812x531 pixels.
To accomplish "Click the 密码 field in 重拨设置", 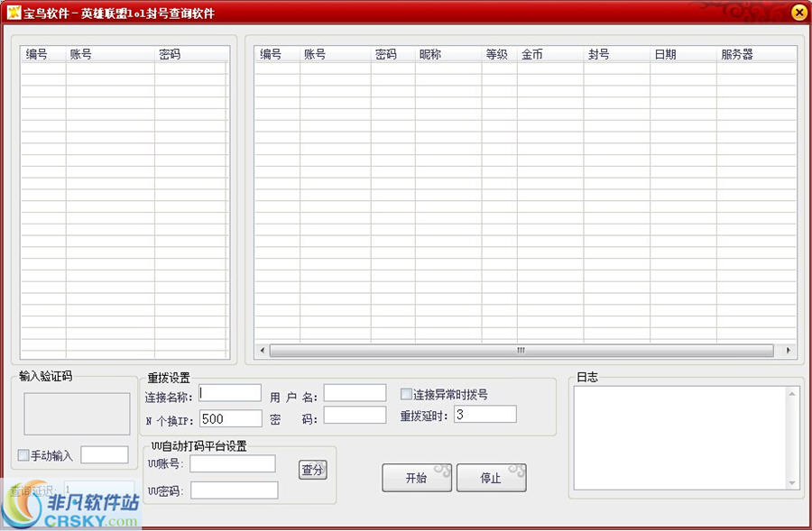I will 355,415.
